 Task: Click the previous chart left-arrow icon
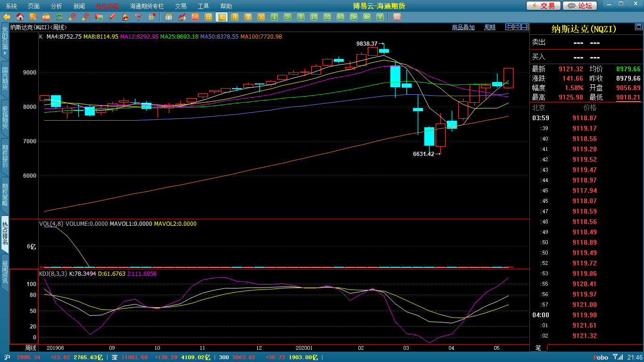509,27
